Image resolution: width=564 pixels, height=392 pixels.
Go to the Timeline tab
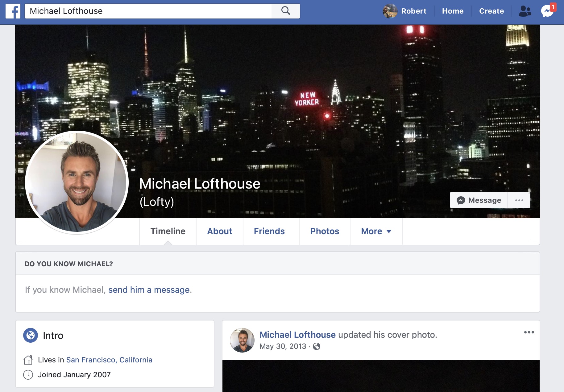[x=168, y=231]
